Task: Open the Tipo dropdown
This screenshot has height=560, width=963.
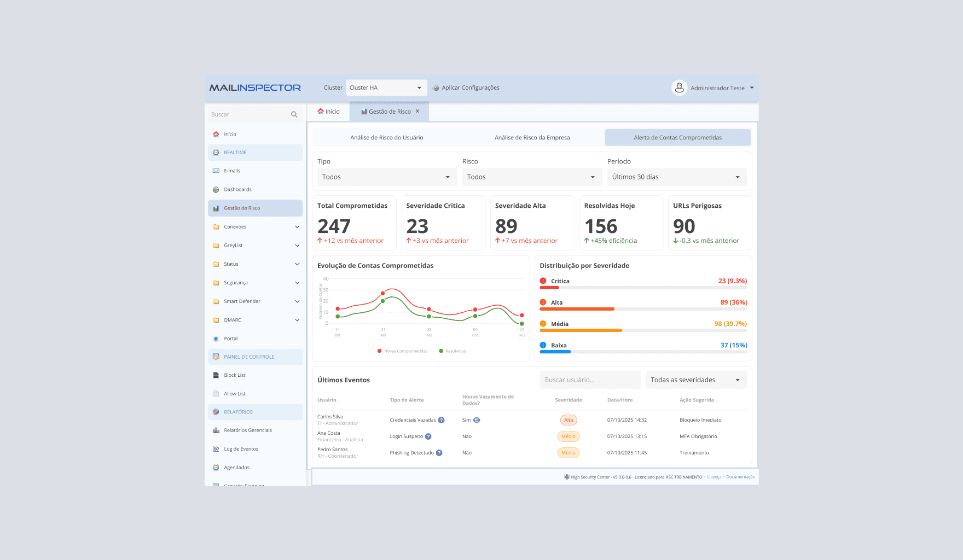Action: pyautogui.click(x=387, y=177)
